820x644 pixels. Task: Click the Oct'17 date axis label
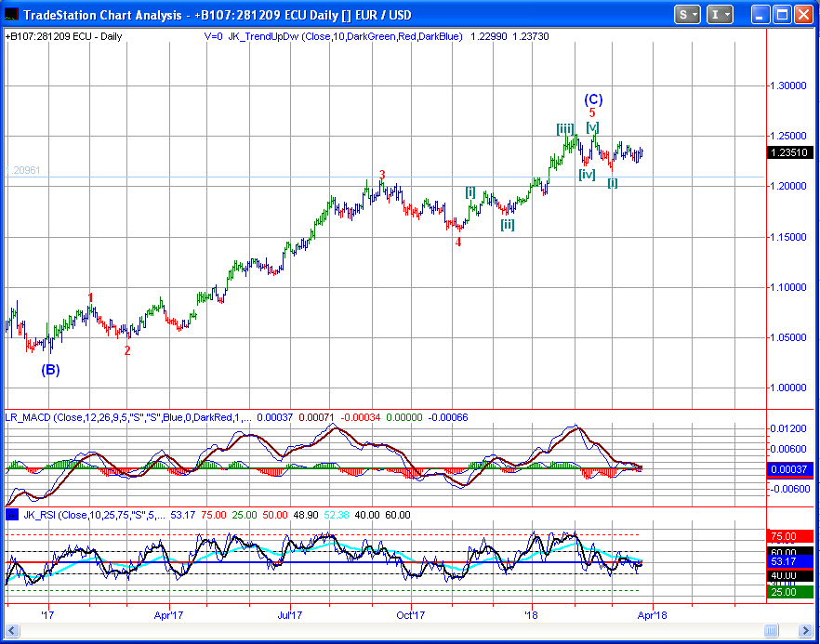(x=411, y=615)
